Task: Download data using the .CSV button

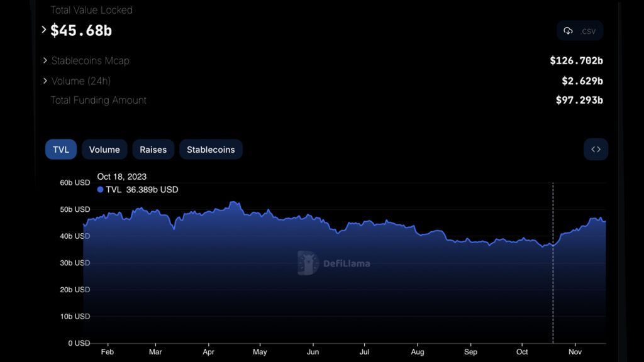Action: (x=579, y=30)
